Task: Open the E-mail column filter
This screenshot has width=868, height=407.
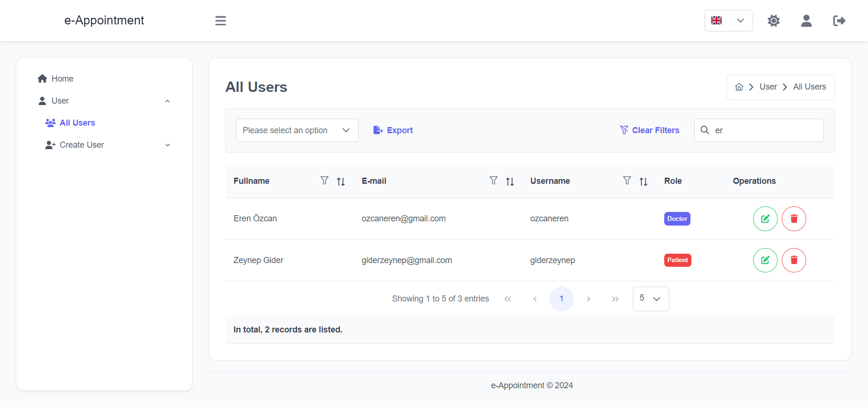Action: pyautogui.click(x=493, y=181)
